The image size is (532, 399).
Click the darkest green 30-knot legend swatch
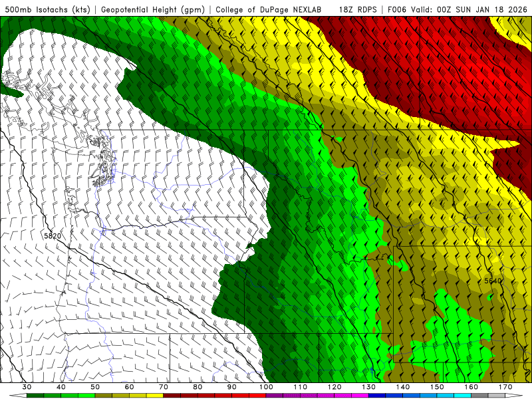click(35, 396)
